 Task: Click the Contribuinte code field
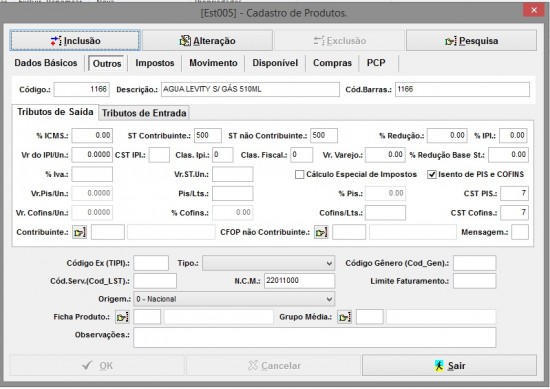108,232
